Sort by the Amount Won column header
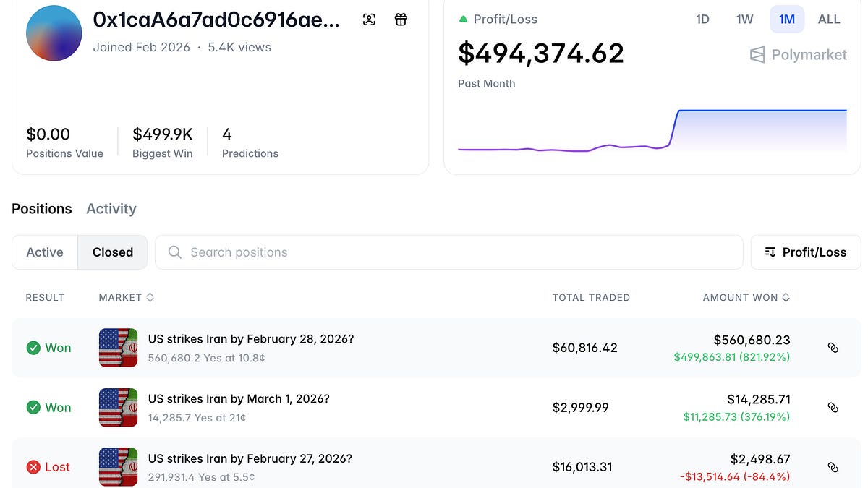This screenshot has width=868, height=488. pyautogui.click(x=746, y=297)
